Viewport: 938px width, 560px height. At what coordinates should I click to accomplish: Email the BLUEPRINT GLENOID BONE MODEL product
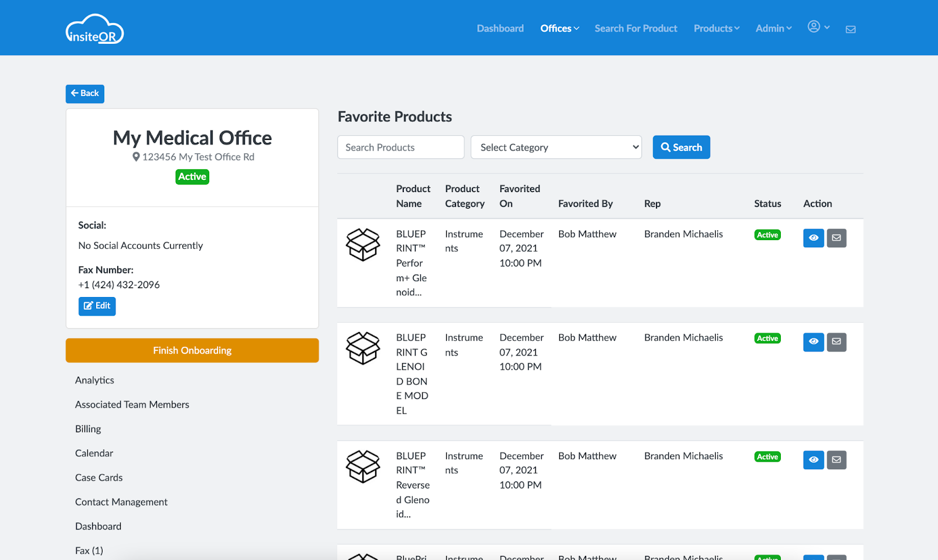tap(837, 342)
